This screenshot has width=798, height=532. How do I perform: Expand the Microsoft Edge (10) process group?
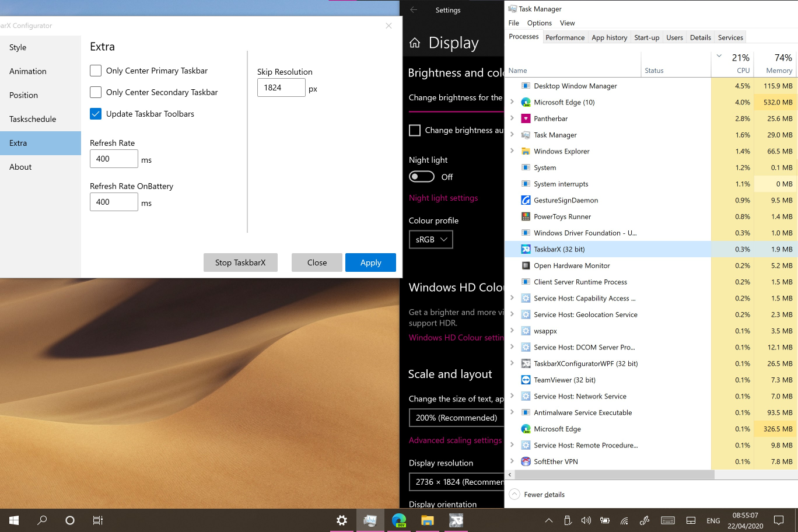pos(513,102)
